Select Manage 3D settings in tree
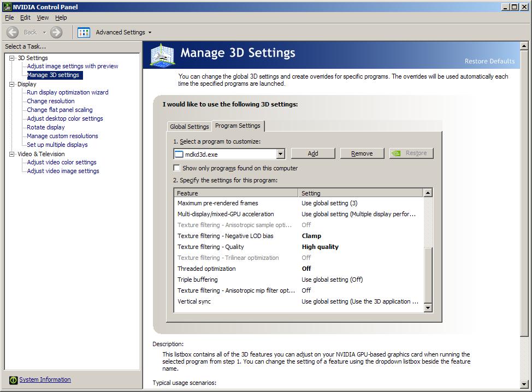Screen dimensions: 532x392 (55, 75)
